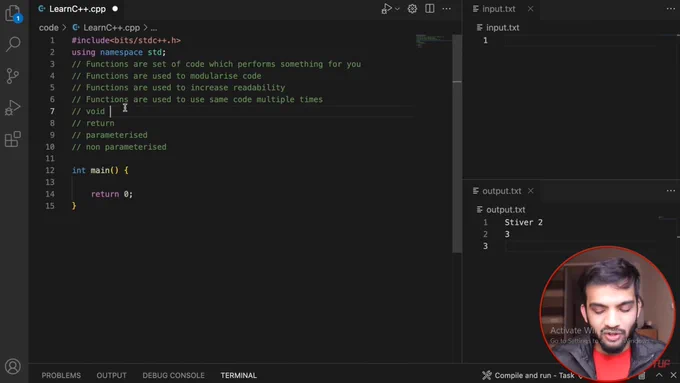This screenshot has width=680, height=383.
Task: Close the input.txt tab
Action: [530, 9]
